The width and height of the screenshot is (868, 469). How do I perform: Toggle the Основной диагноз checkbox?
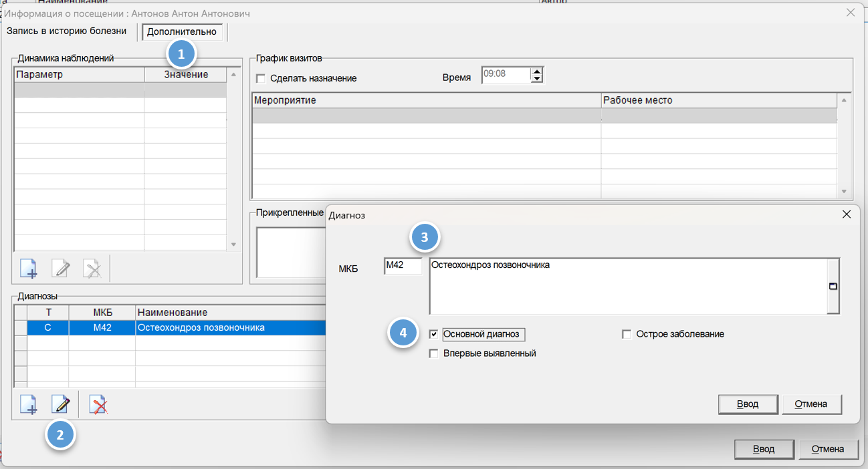pos(434,334)
